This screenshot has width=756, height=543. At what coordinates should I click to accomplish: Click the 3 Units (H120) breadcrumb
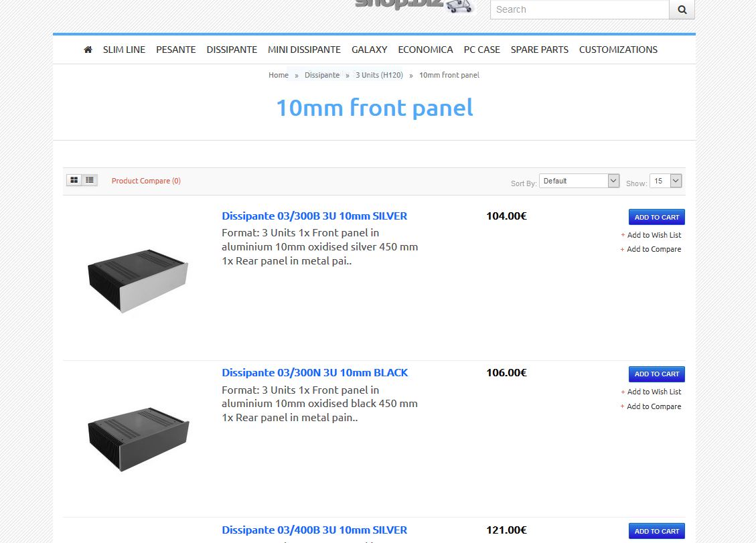(379, 75)
